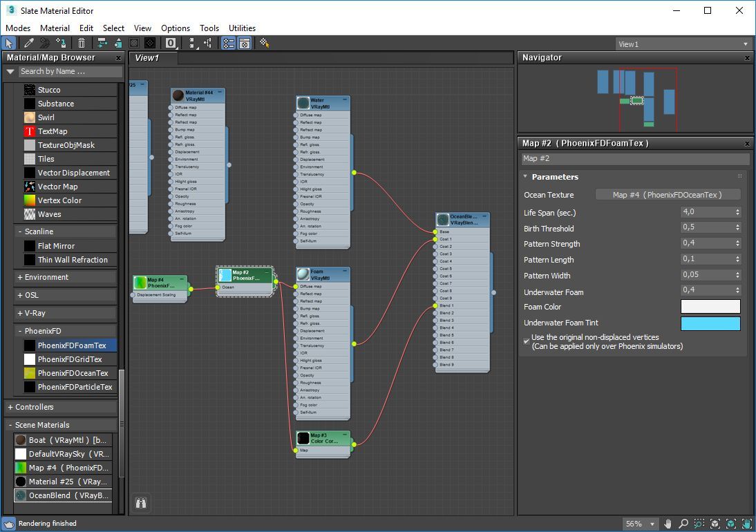Collapse the Material #44 node
This screenshot has width=756, height=532.
pos(220,92)
